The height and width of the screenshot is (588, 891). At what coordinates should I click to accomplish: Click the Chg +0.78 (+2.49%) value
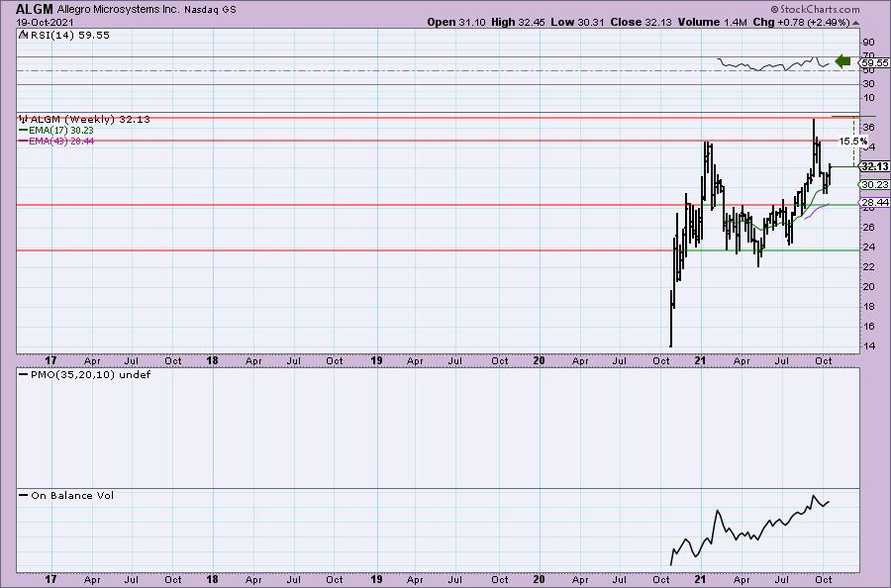coord(801,22)
